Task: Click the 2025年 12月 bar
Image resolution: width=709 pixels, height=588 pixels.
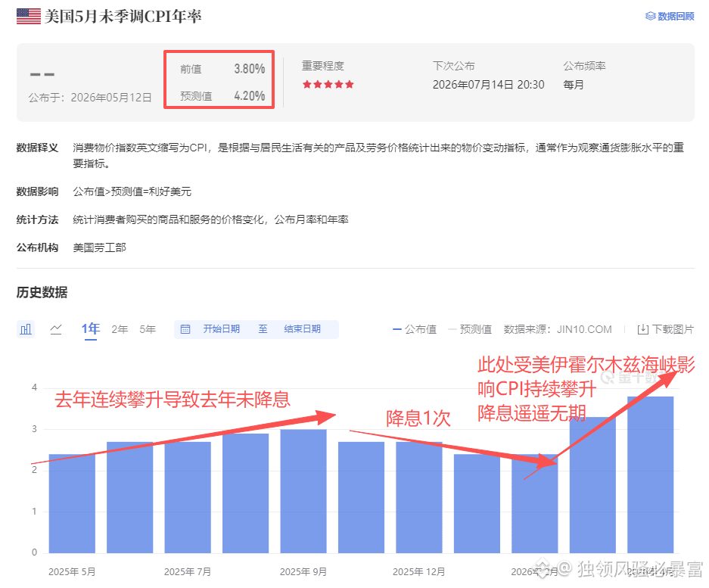Action: (419, 497)
